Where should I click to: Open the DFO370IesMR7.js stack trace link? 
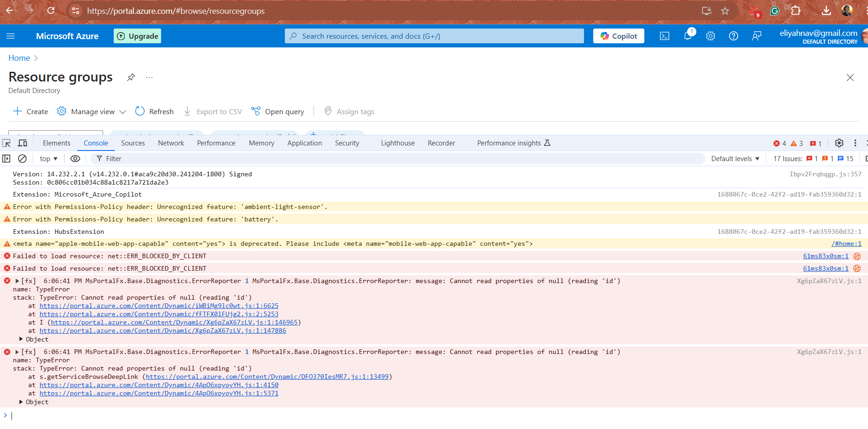(x=267, y=377)
